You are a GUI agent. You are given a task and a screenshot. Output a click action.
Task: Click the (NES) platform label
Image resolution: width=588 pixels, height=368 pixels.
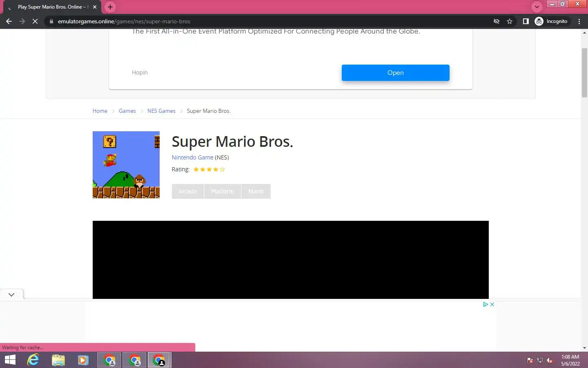click(x=222, y=157)
